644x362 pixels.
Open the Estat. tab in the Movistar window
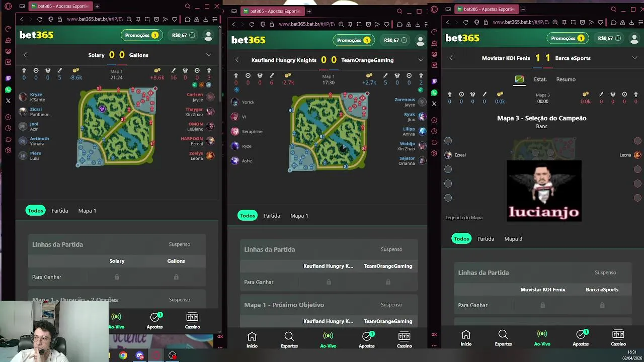pos(540,79)
